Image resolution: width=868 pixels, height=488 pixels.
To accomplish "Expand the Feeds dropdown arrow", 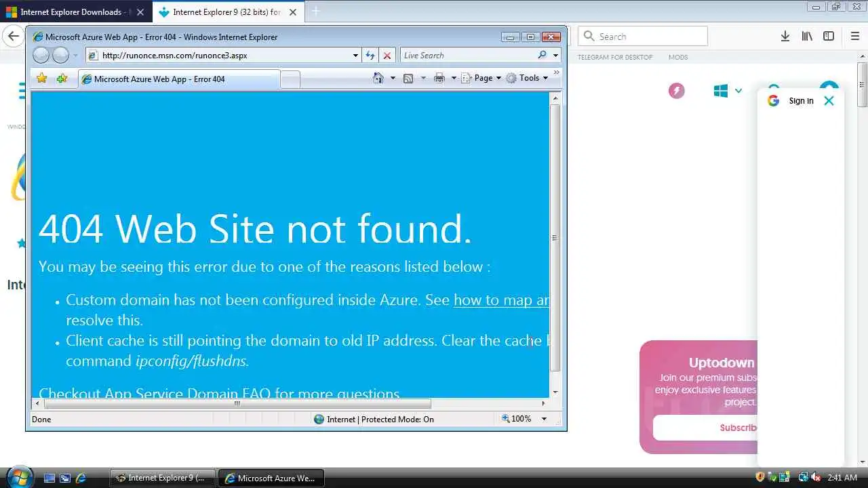I will tap(423, 78).
